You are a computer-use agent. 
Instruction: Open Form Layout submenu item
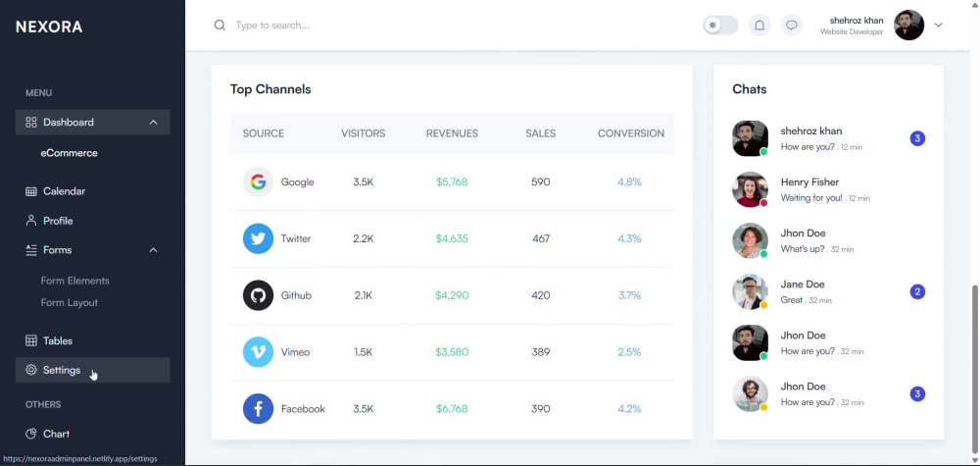click(70, 303)
